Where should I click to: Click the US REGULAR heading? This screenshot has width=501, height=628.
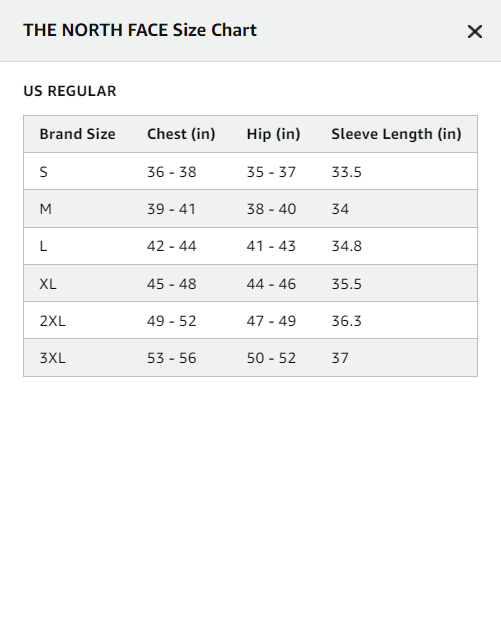pos(70,91)
